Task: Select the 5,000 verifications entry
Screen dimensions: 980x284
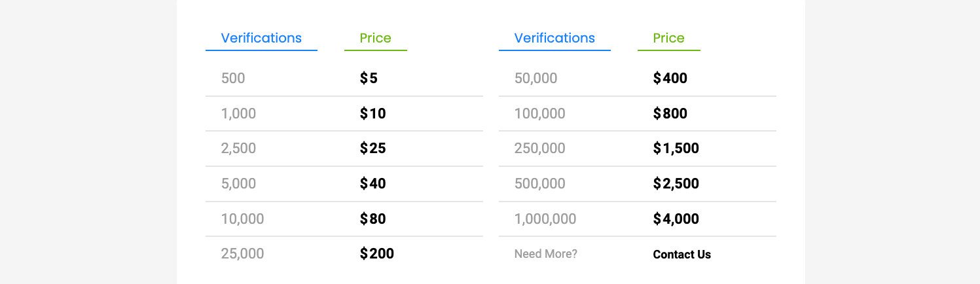Action: pyautogui.click(x=238, y=184)
